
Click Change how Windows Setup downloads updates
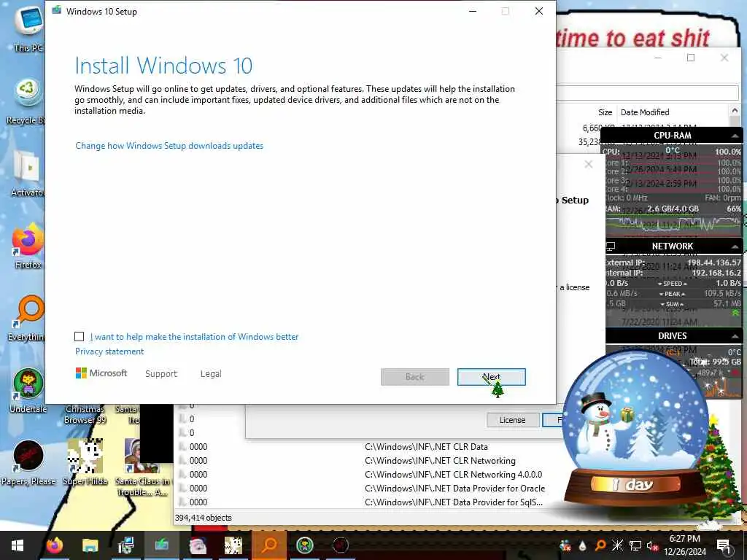point(169,146)
